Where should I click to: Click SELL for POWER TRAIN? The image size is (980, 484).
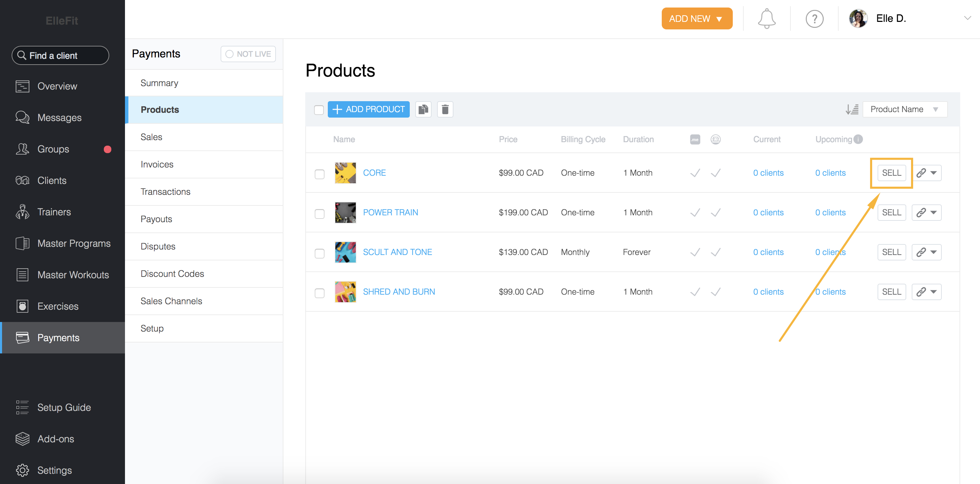pos(892,213)
